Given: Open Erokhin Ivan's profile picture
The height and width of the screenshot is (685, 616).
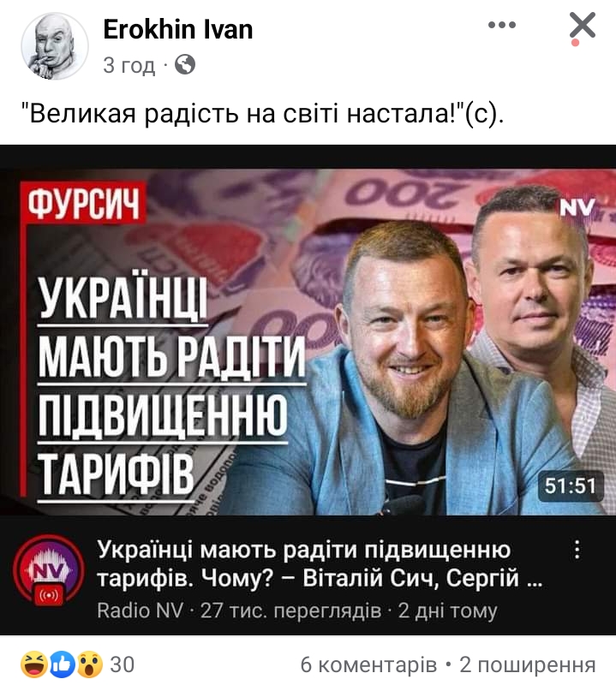Looking at the screenshot, I should click(x=55, y=46).
